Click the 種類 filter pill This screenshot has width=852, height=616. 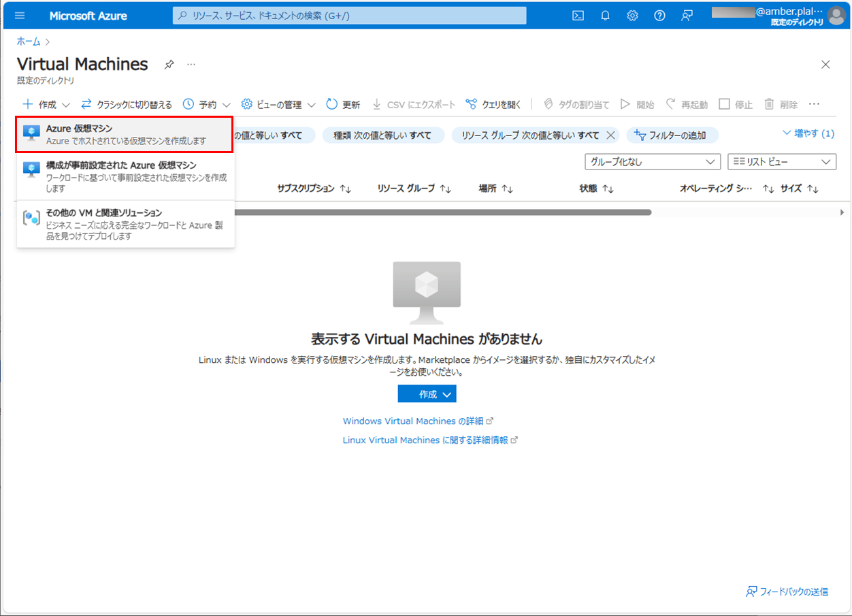tap(383, 135)
